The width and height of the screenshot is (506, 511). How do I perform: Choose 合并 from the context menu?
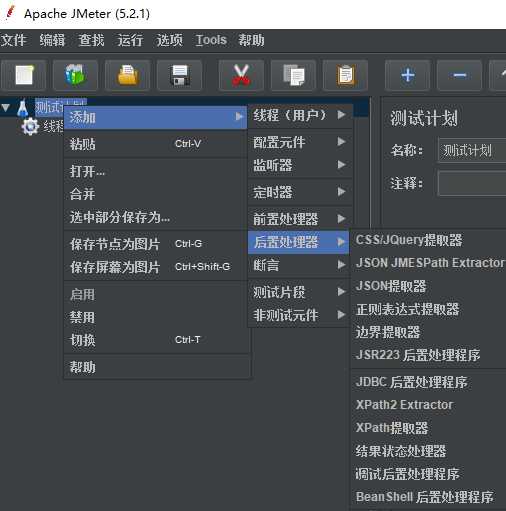(x=155, y=194)
